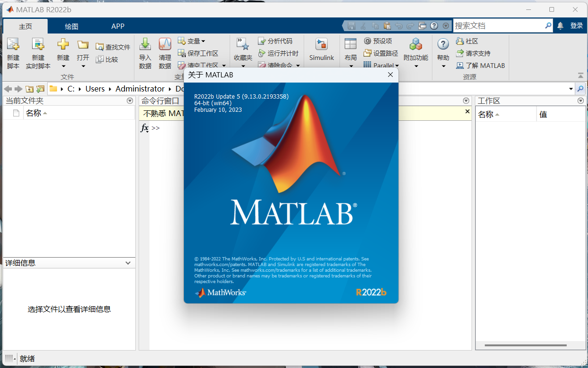Click the workspace horizontal scrollbar
The image size is (588, 368).
click(x=526, y=346)
